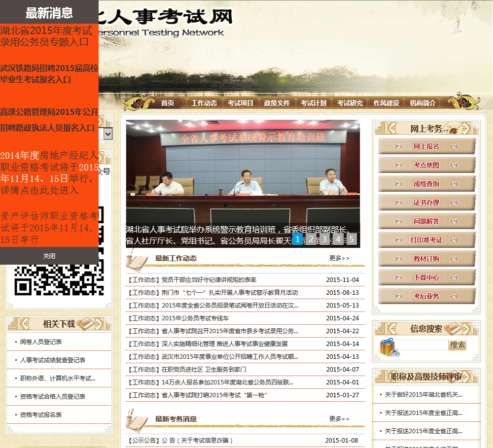493x448 pixels.
Task: Open 湖北省2015年度考试录用公务员专题入口 link
Action: point(46,36)
